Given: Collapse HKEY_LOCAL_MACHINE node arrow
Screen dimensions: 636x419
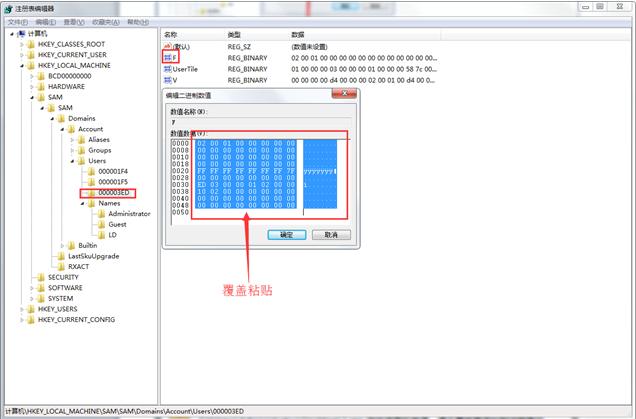Looking at the screenshot, I should [22, 65].
